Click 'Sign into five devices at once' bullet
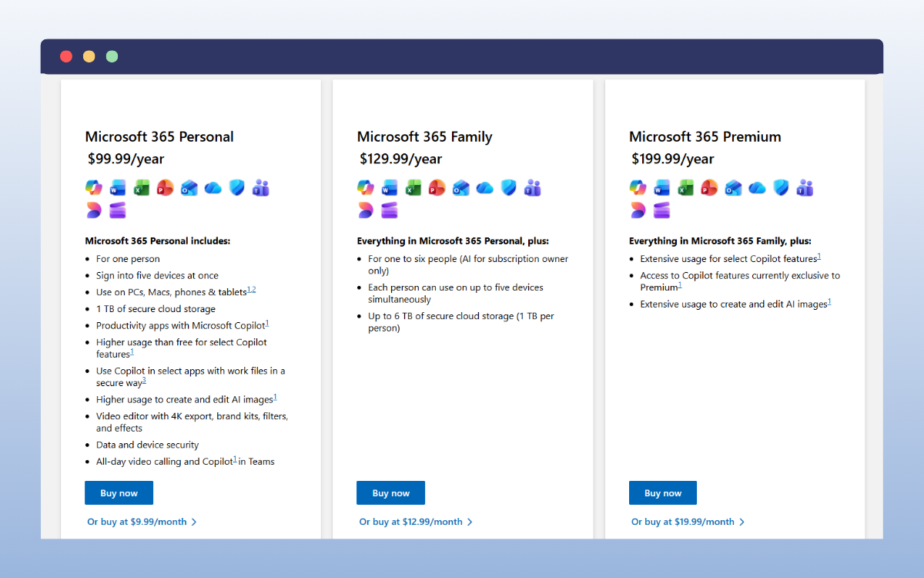 click(x=157, y=276)
